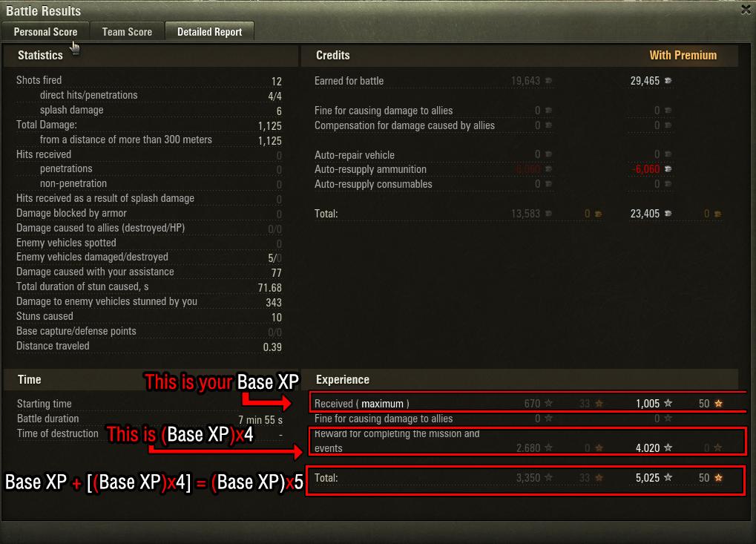Click the Credits section header
The image size is (756, 544).
[x=332, y=55]
